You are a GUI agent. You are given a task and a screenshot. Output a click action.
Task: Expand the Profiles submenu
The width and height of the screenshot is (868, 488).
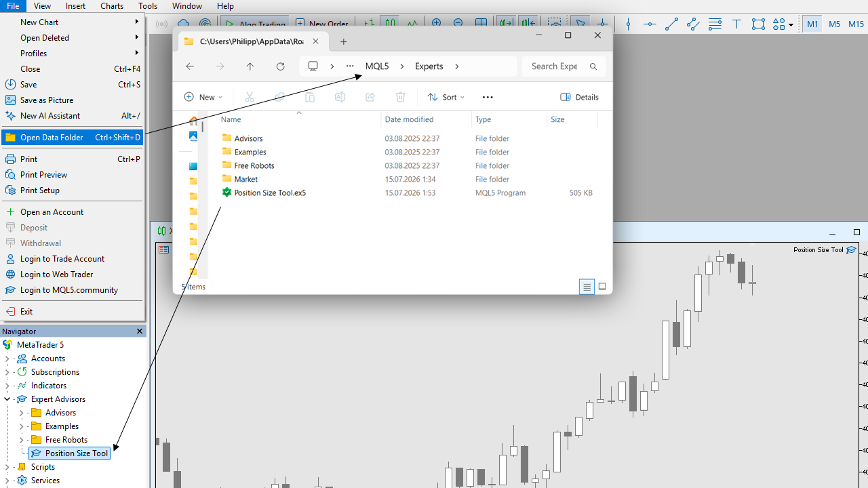(x=137, y=54)
